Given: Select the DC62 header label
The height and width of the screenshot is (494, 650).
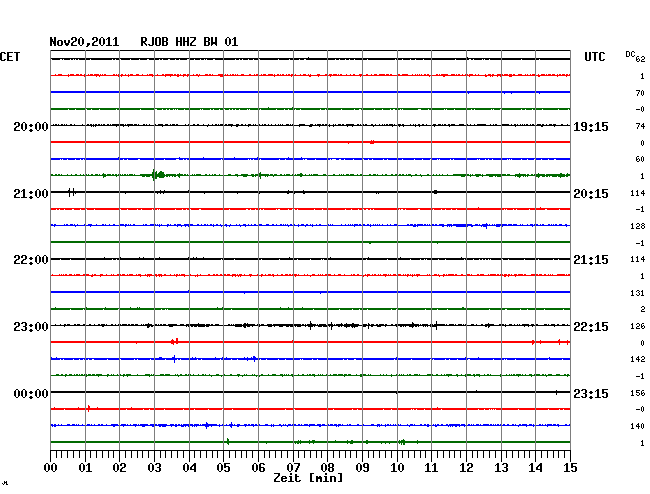Looking at the screenshot, I should pyautogui.click(x=635, y=56).
